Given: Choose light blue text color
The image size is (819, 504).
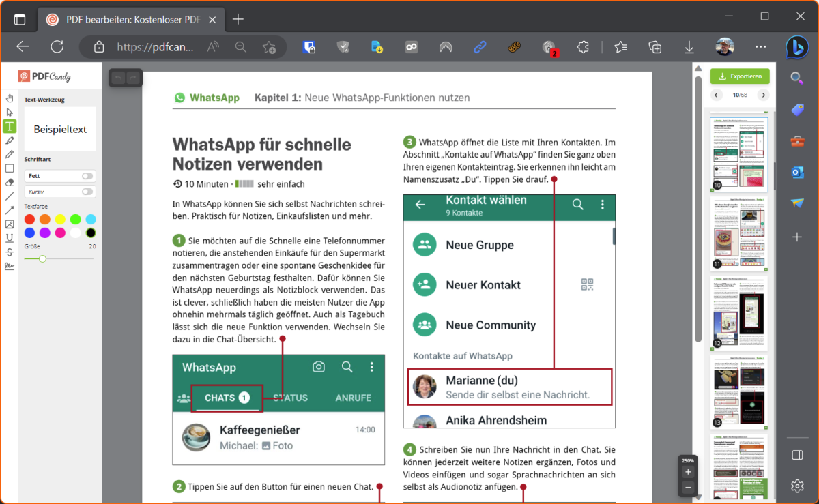Looking at the screenshot, I should tap(91, 219).
